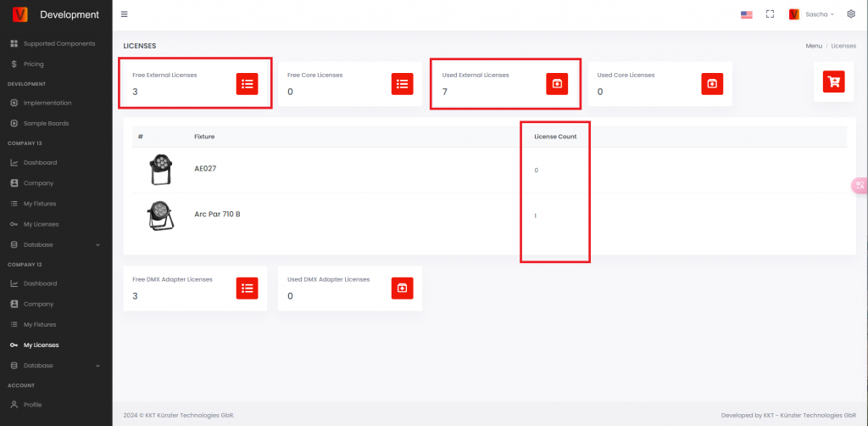Image resolution: width=868 pixels, height=426 pixels.
Task: Click the Used DMX Adapter Licenses icon
Action: tap(402, 288)
